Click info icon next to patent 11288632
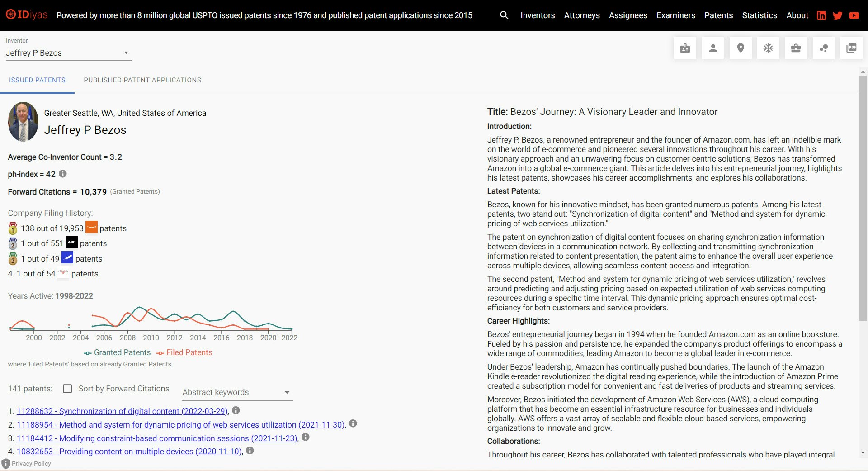Image resolution: width=868 pixels, height=471 pixels. (x=236, y=410)
